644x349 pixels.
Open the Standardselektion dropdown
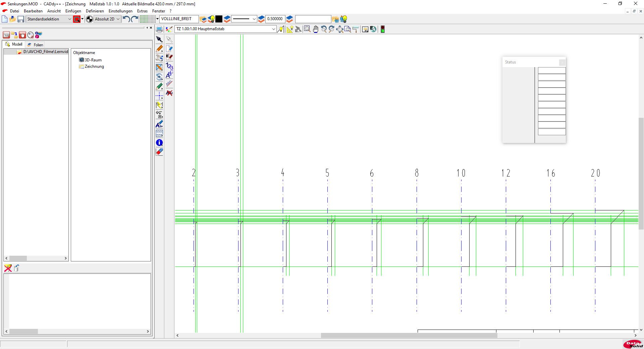(x=49, y=19)
